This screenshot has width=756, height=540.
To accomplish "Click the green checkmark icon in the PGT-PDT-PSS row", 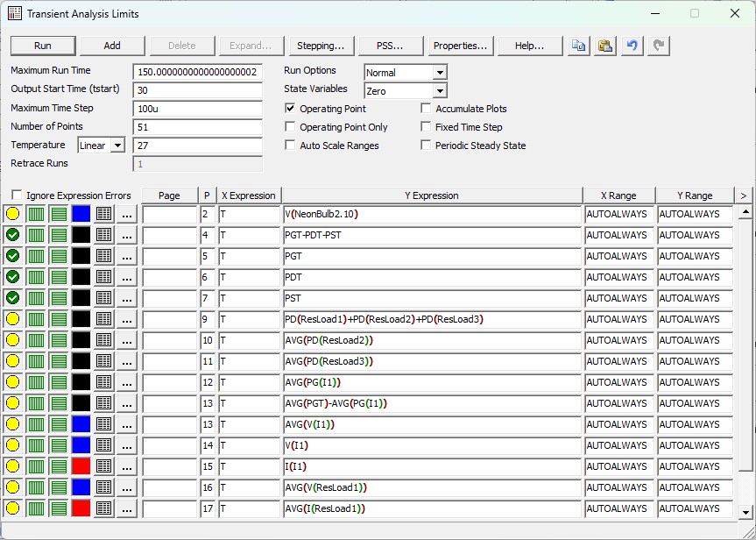I will pyautogui.click(x=12, y=235).
